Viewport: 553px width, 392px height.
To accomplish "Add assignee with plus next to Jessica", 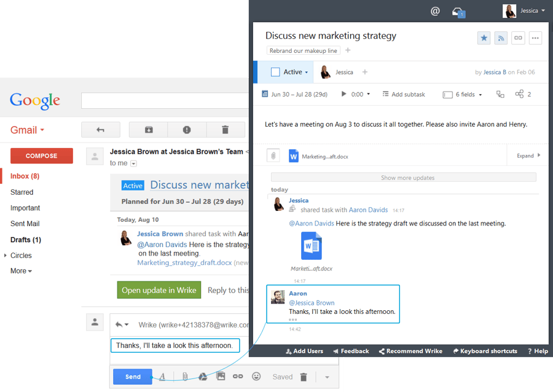I will point(364,72).
